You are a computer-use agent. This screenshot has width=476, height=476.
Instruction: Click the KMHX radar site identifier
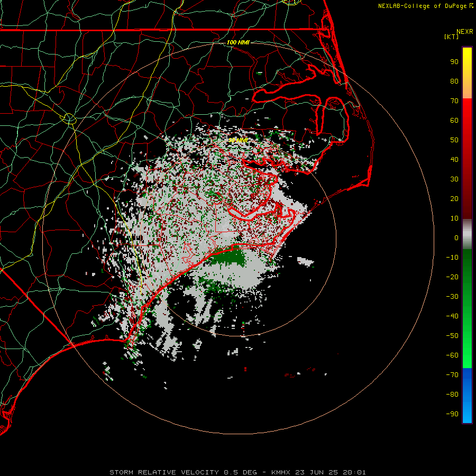click(281, 472)
